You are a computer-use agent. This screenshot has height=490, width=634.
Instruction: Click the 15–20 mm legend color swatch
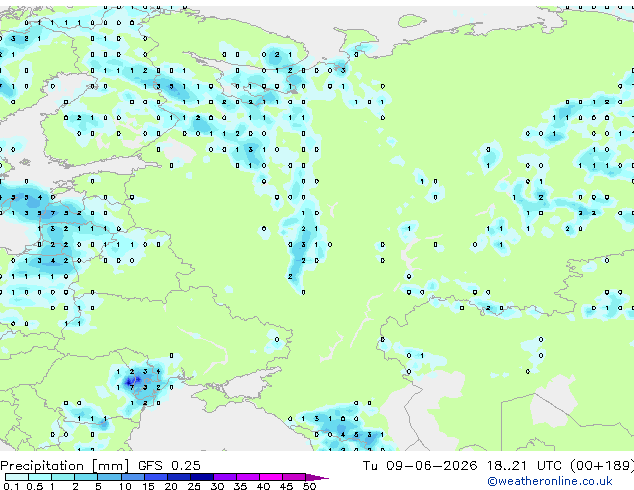coord(155,477)
